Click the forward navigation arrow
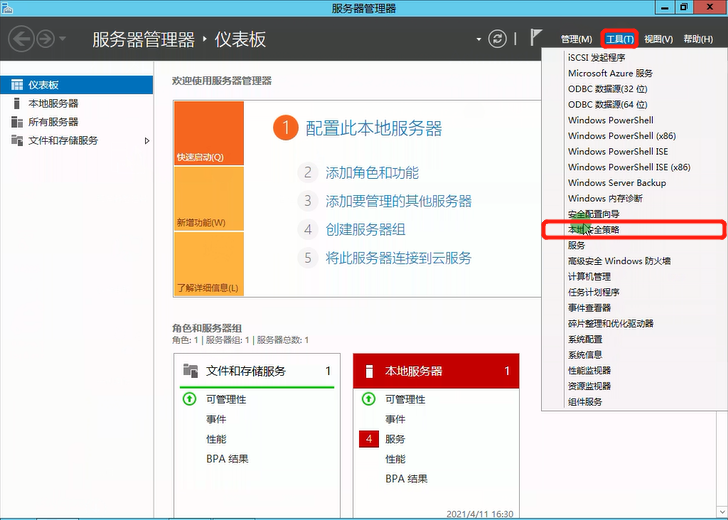The height and width of the screenshot is (520, 728). [46, 39]
